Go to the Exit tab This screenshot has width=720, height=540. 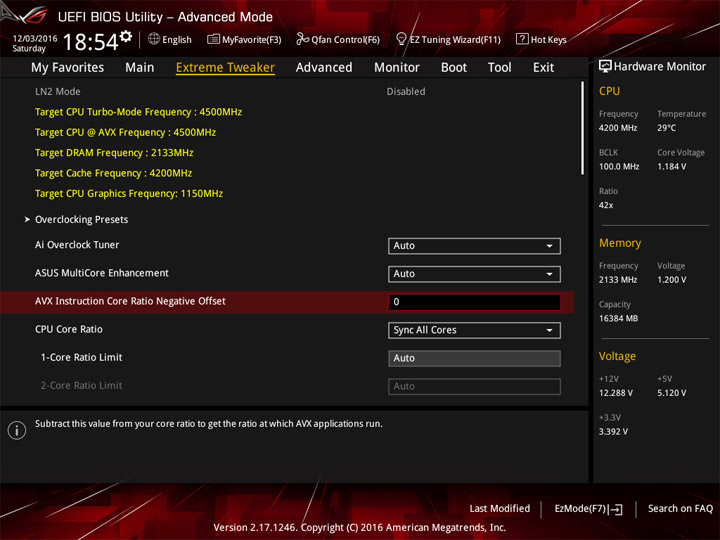543,68
